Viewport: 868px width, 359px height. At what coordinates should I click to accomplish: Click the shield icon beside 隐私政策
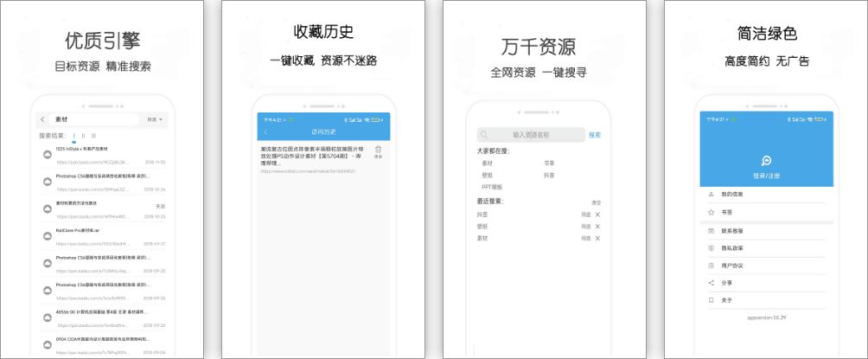coord(712,248)
